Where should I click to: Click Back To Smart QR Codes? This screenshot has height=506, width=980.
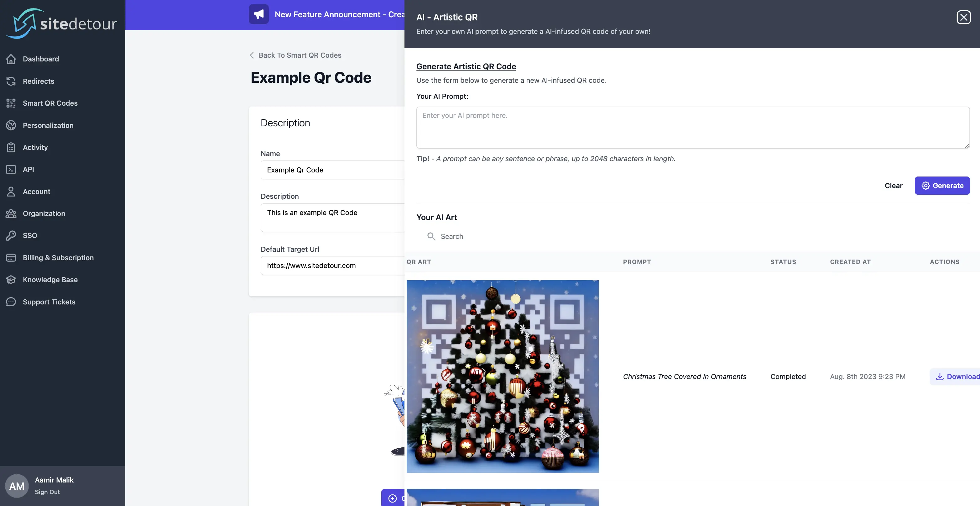pos(300,55)
